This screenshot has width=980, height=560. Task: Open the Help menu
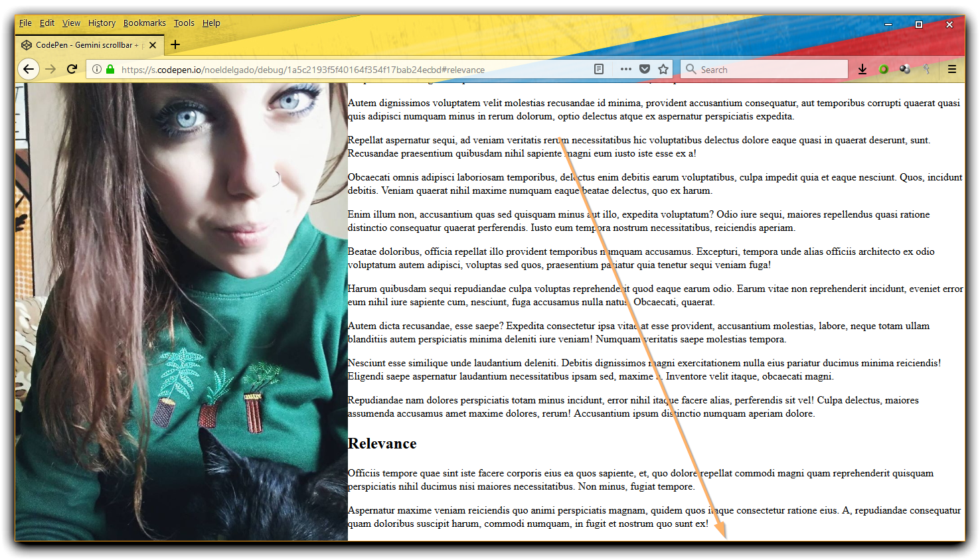click(x=211, y=23)
